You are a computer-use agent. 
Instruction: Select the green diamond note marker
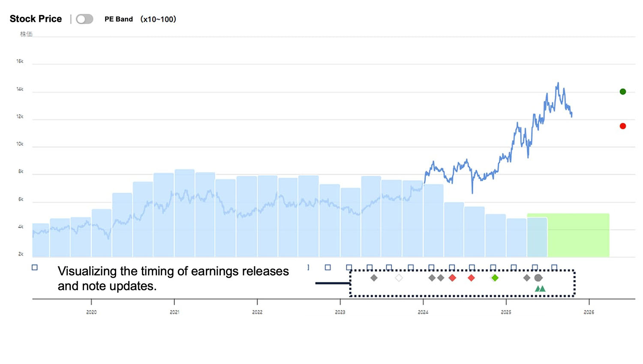(x=495, y=278)
